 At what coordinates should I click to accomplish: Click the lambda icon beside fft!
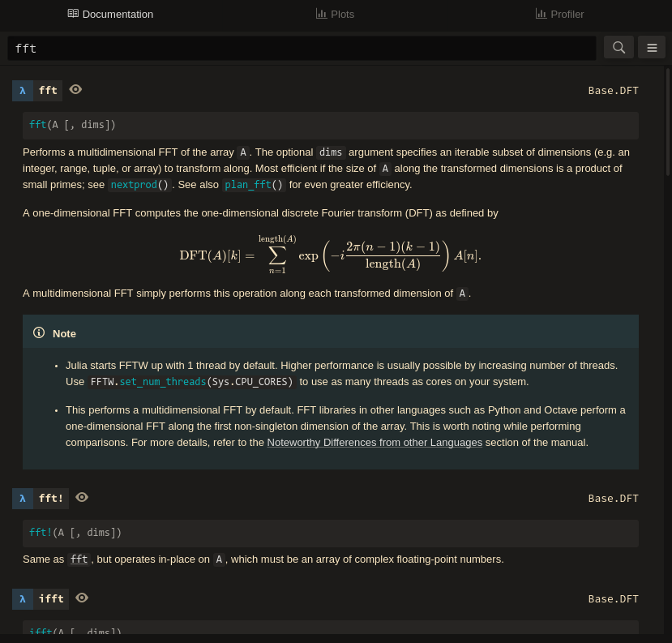(x=23, y=499)
